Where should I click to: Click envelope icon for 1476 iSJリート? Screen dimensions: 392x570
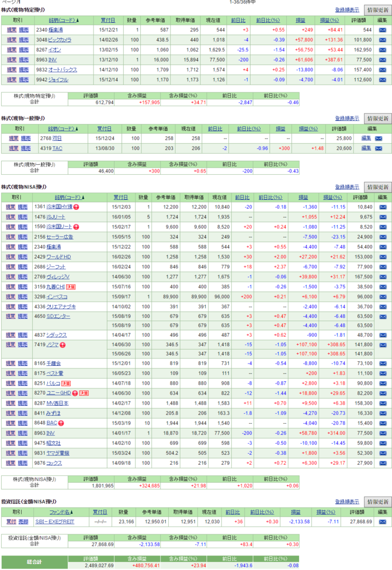pyautogui.click(x=382, y=217)
